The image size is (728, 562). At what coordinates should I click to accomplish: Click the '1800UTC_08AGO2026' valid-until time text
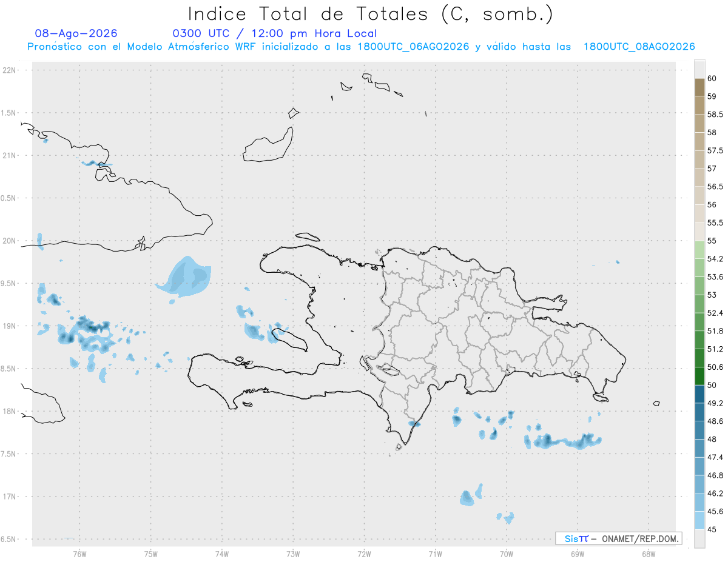(x=639, y=47)
